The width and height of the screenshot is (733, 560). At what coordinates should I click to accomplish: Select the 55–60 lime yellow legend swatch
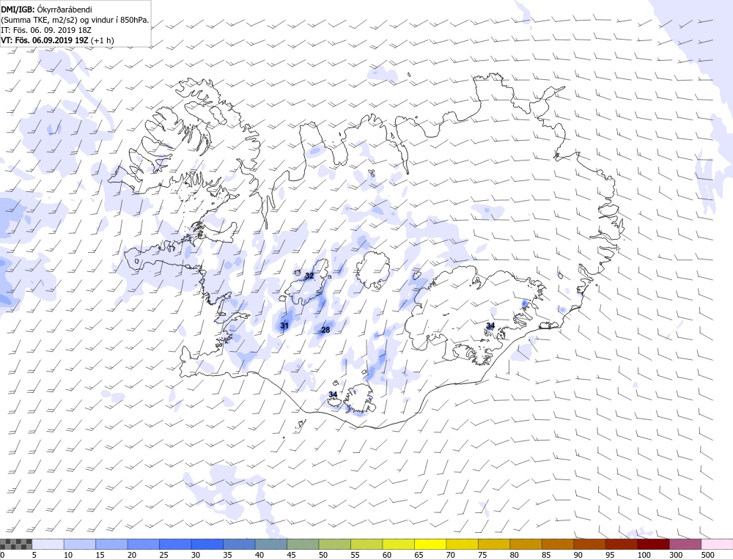coord(366,544)
